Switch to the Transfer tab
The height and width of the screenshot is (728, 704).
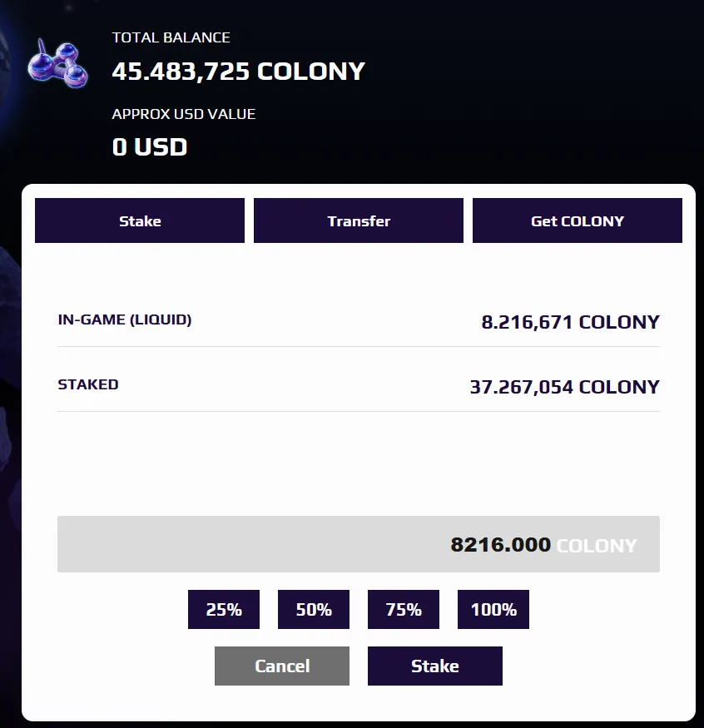(x=359, y=220)
